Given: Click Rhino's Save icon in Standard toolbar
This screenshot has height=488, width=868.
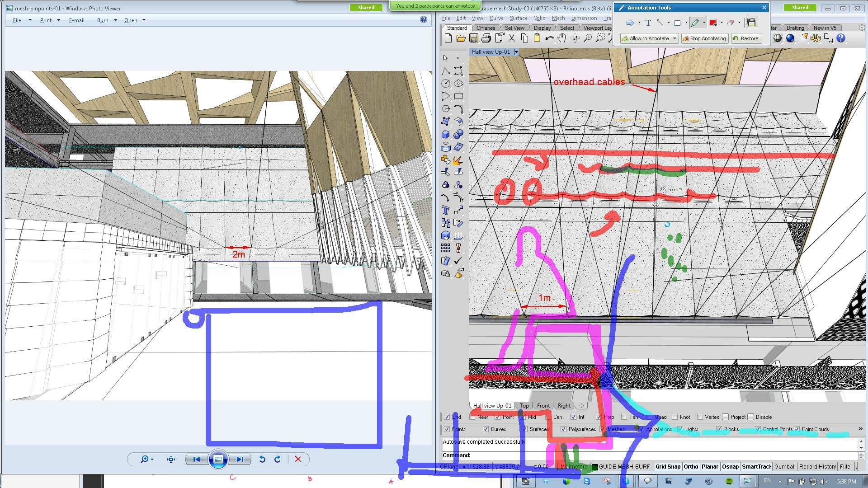Looking at the screenshot, I should [473, 38].
